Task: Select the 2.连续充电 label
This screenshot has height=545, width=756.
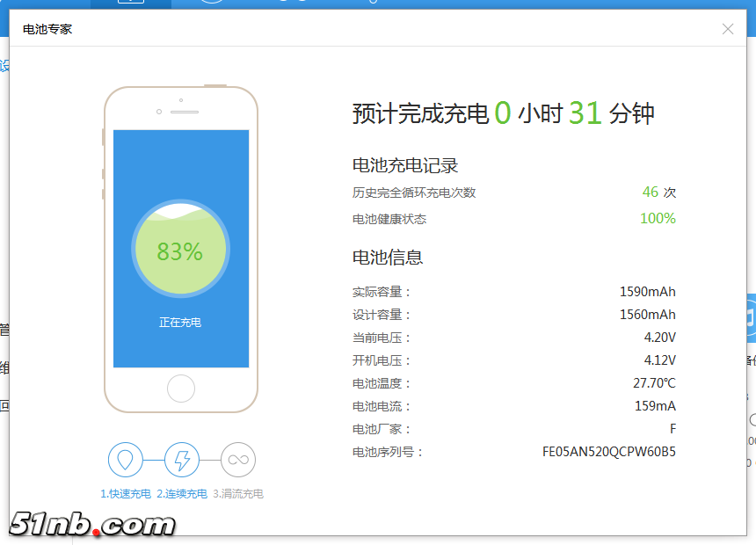Action: tap(182, 494)
